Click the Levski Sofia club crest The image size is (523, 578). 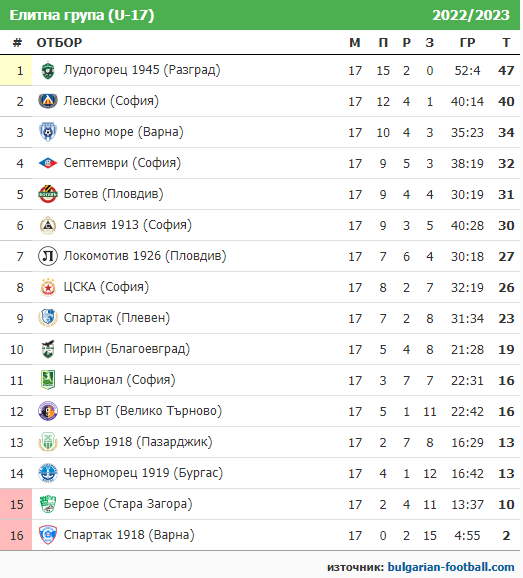click(48, 101)
